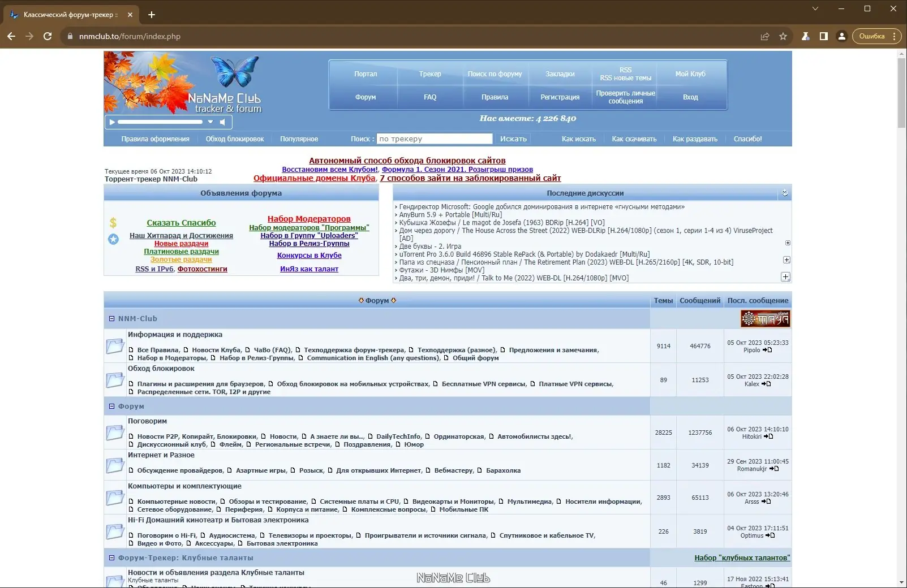
Task: Open the FAQ menu item
Action: 430,97
